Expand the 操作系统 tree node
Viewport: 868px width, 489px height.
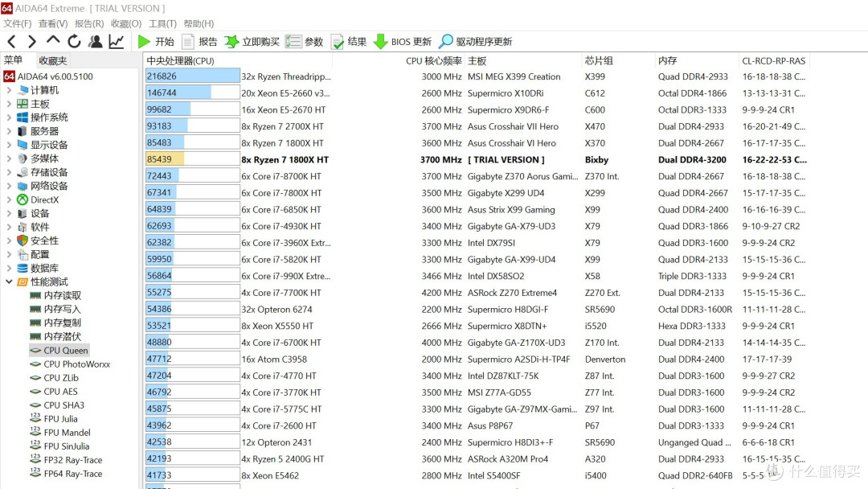(9, 117)
